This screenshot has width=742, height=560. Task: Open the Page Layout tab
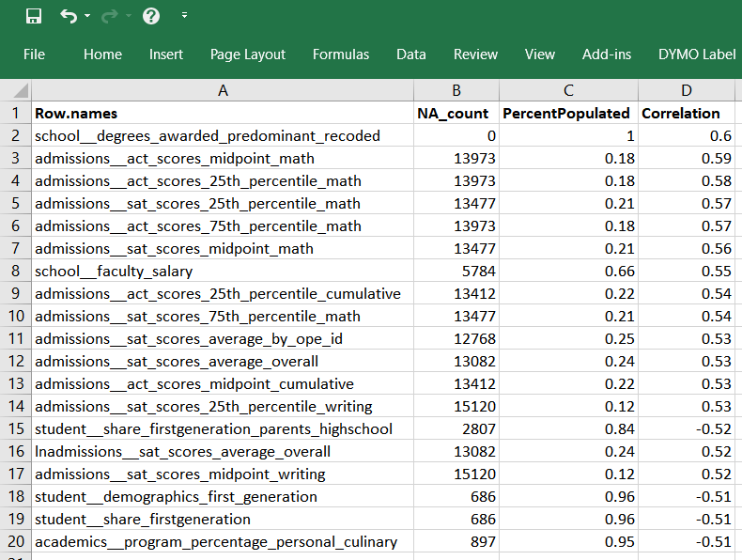tap(248, 54)
